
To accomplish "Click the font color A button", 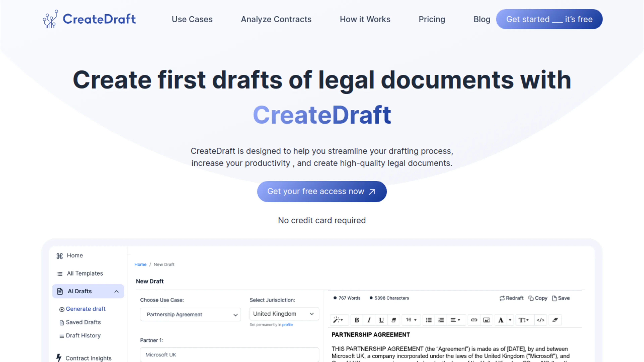I will [501, 320].
